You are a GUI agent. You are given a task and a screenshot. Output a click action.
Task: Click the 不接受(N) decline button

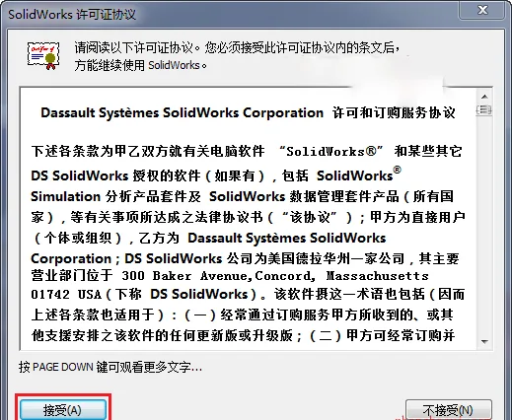point(449,409)
